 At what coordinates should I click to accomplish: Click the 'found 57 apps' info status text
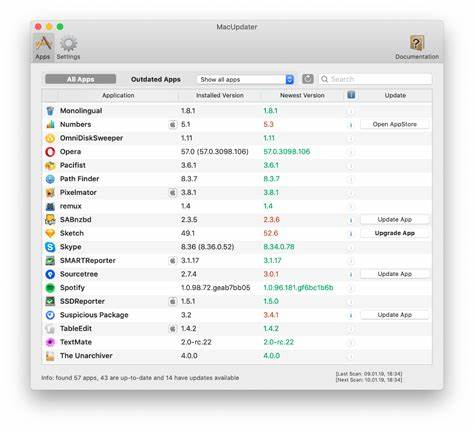140,378
